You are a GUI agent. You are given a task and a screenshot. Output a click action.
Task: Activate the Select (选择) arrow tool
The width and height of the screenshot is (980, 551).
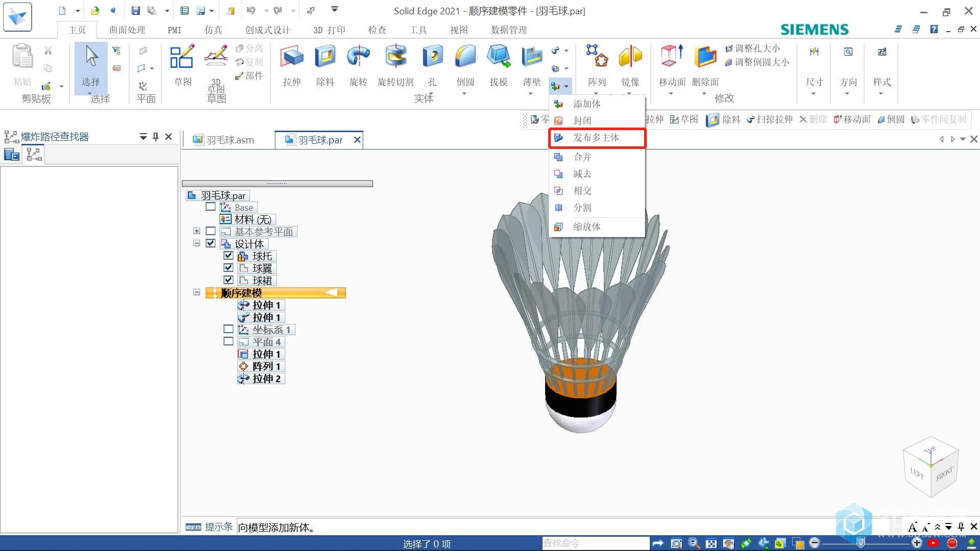tap(91, 57)
